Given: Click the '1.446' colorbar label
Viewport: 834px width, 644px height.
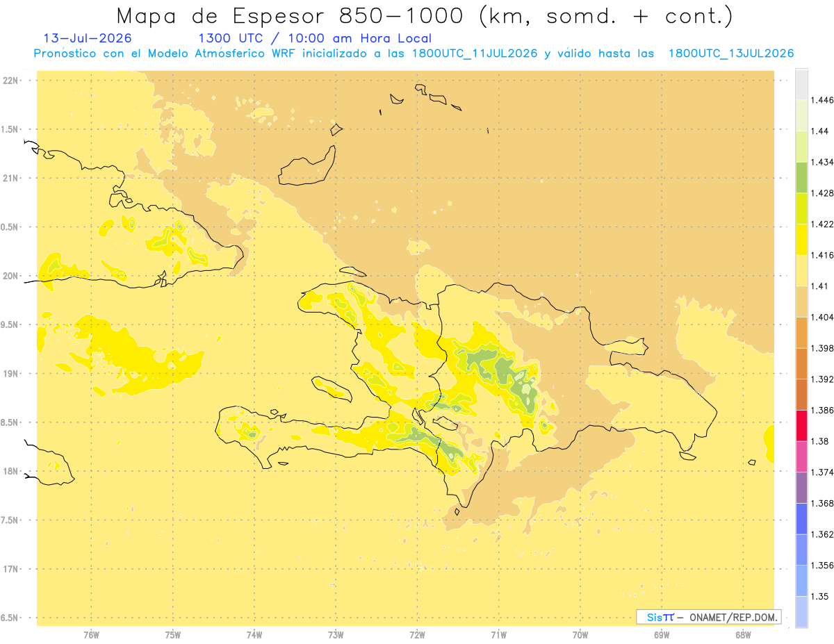Looking at the screenshot, I should tap(821, 100).
